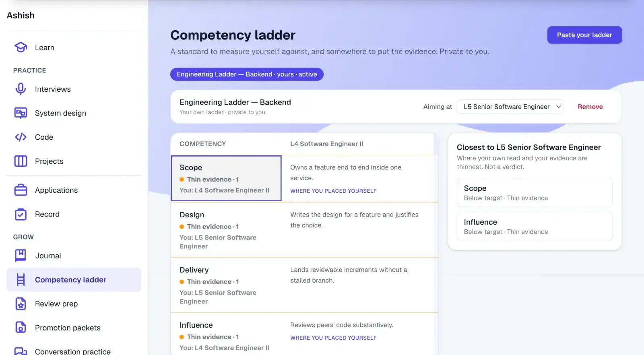The height and width of the screenshot is (355, 644).
Task: Select the Code brackets icon
Action: click(x=21, y=137)
